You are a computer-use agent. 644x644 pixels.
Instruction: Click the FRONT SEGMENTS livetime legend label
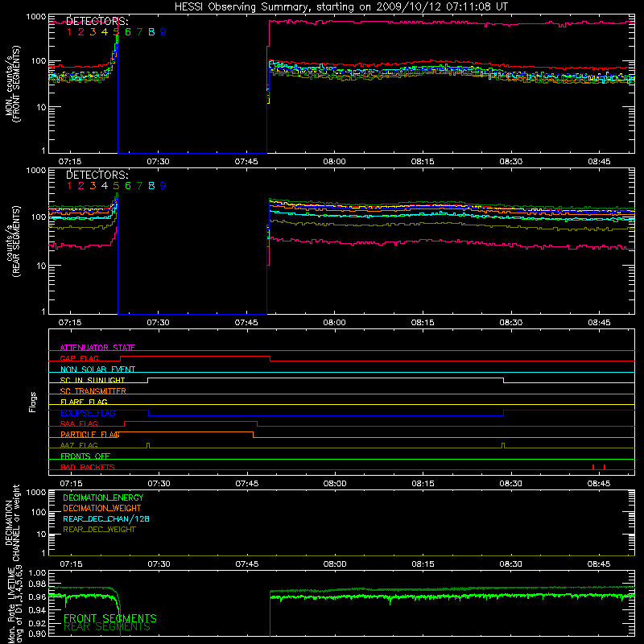coord(110,618)
